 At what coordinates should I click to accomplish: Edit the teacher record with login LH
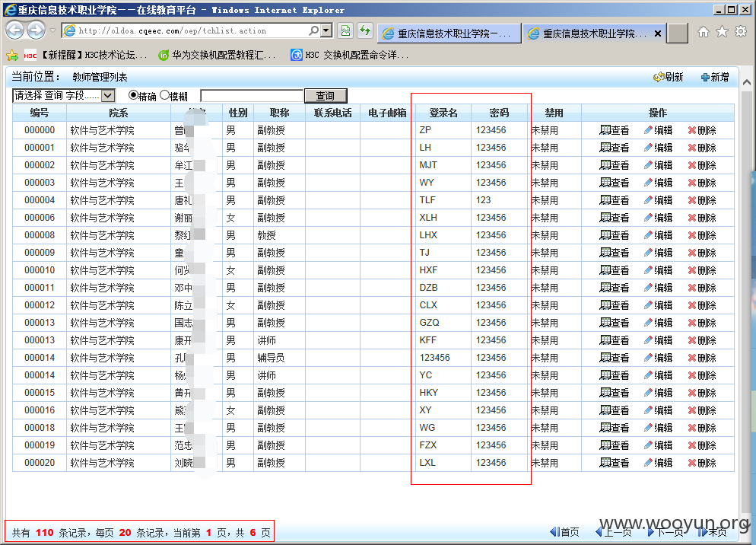658,148
